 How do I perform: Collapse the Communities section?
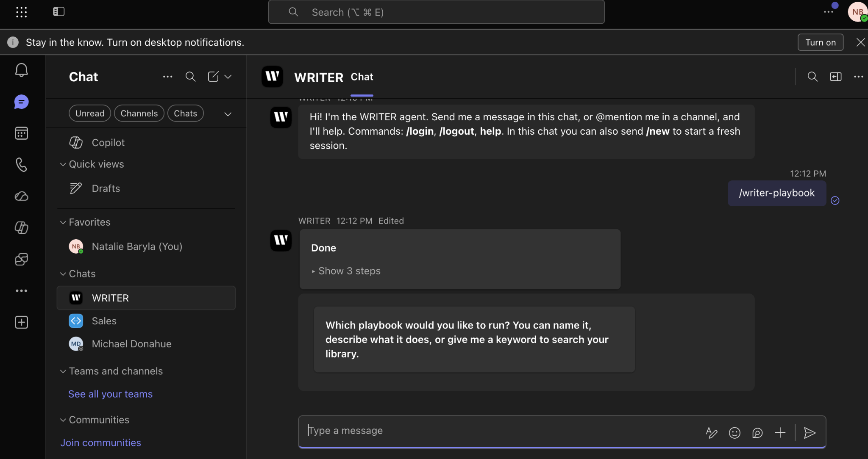63,420
